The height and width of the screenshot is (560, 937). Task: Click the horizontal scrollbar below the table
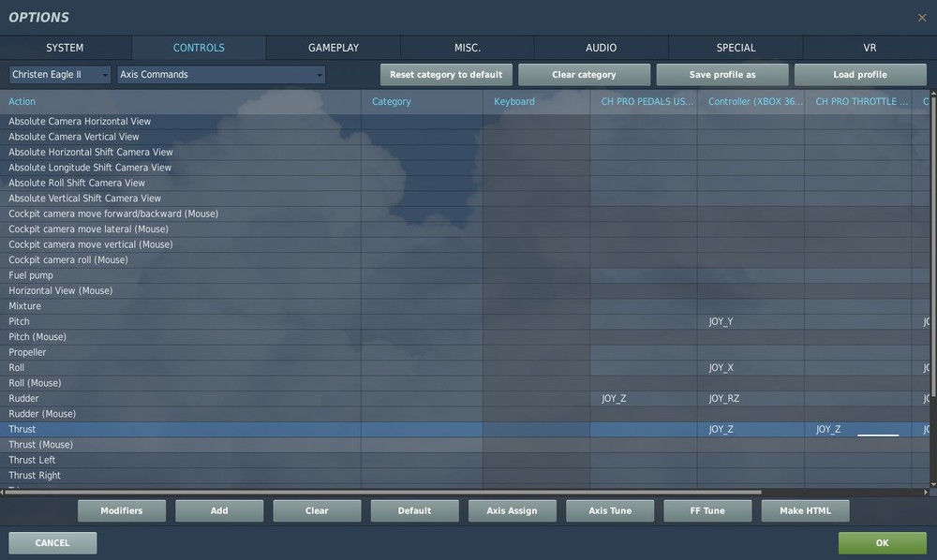382,493
